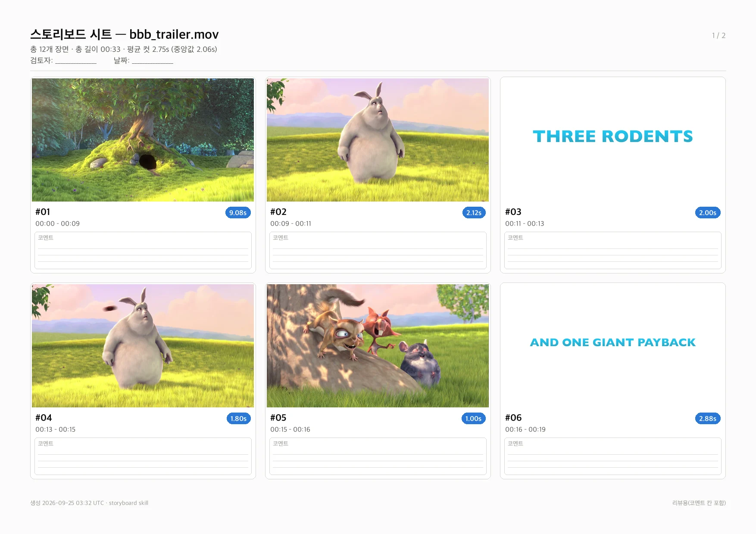Click the footer note 리뷰용(코멘트 칸 포함)
Screen dimensions: 756x534
[x=699, y=503]
